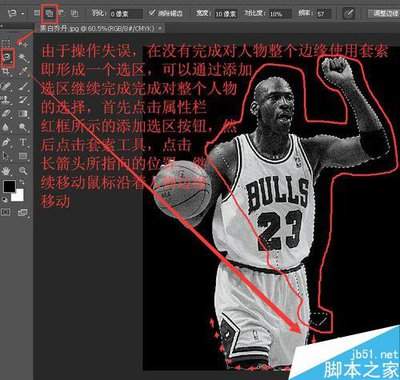Click the Intersect with Selection button
Viewport: 400px width, 380px height.
click(x=75, y=13)
